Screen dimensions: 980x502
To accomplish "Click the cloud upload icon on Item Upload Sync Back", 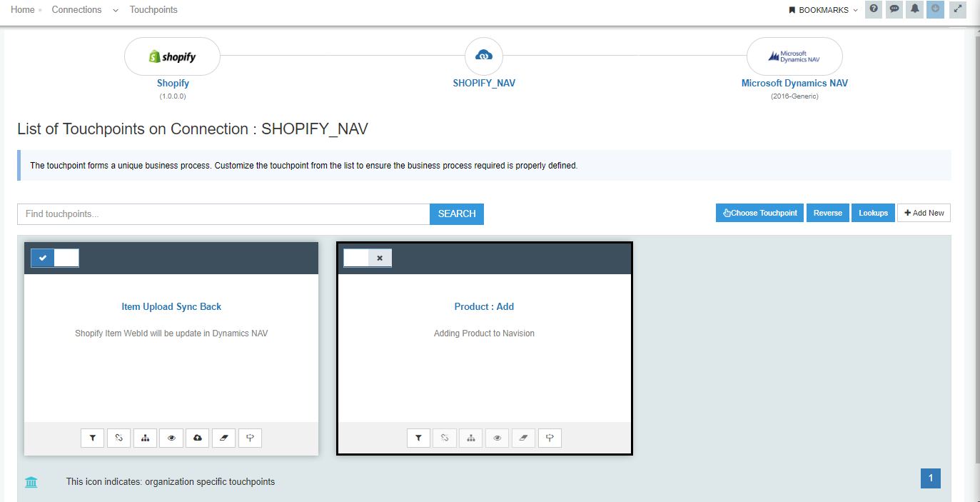I will [x=197, y=438].
